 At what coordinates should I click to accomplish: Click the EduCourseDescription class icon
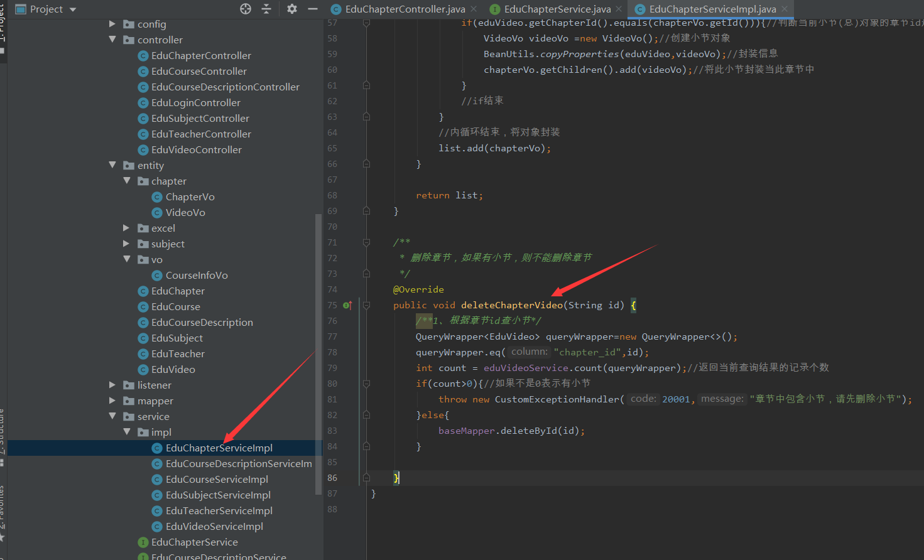(143, 323)
